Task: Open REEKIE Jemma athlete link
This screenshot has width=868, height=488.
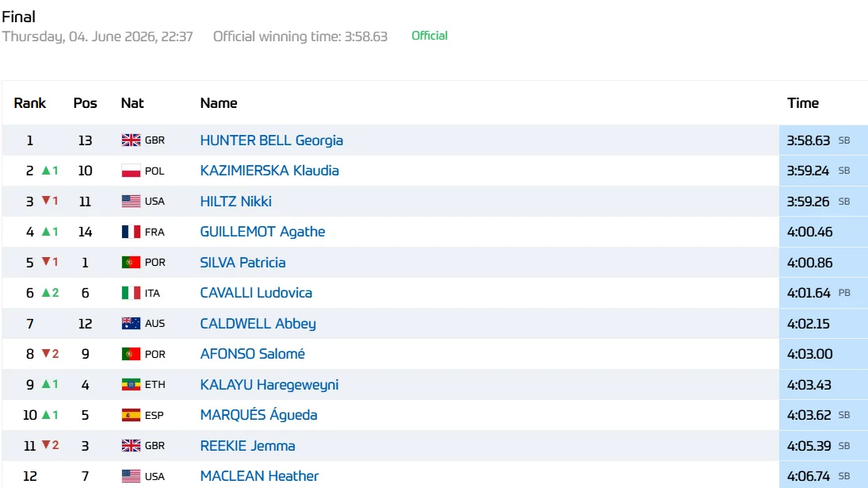Action: coord(247,445)
